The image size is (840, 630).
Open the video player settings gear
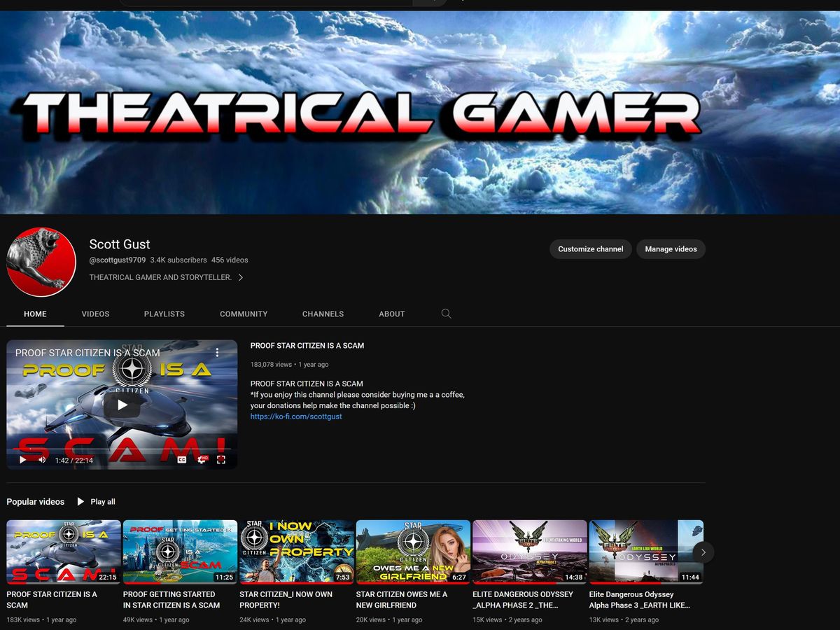(x=202, y=460)
